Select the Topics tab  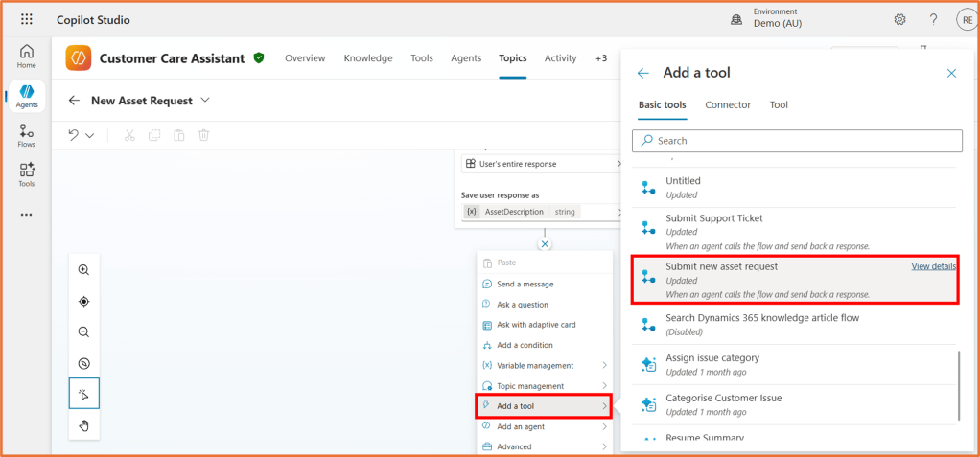(x=512, y=58)
